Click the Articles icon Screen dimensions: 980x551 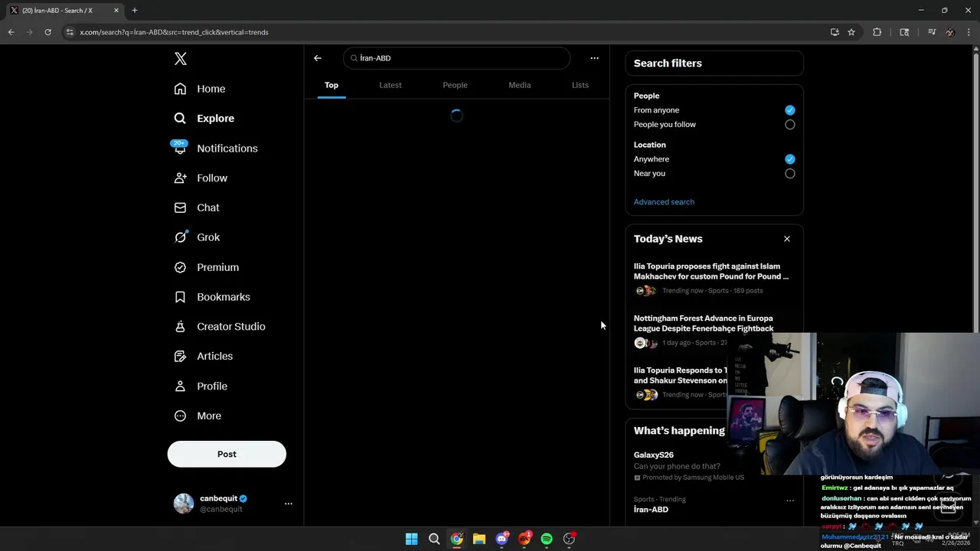[x=180, y=356]
